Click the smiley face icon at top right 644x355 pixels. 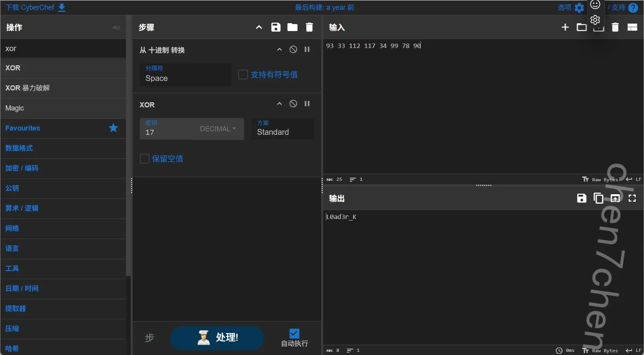(595, 5)
